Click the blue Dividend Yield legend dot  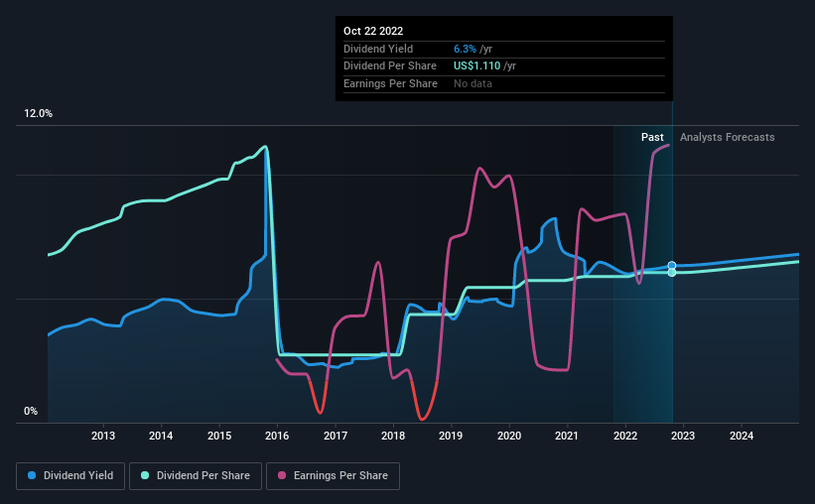pos(32,475)
